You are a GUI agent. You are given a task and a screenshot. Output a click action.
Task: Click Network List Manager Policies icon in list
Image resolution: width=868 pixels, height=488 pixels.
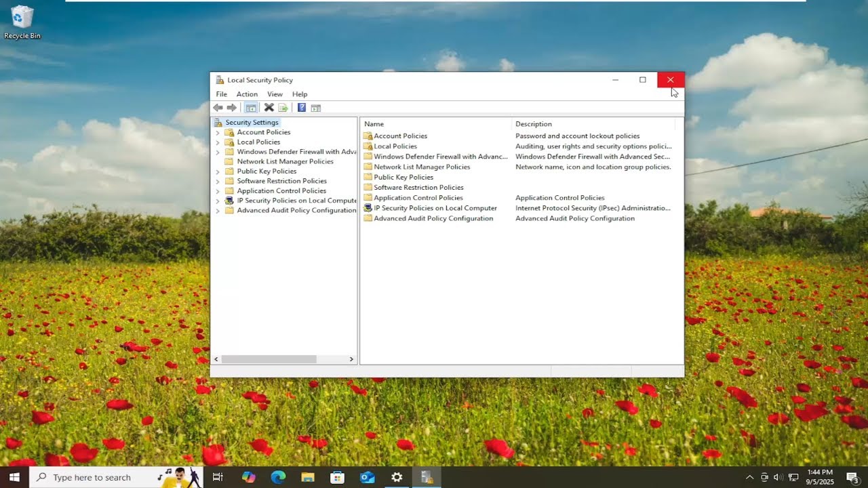coord(368,167)
